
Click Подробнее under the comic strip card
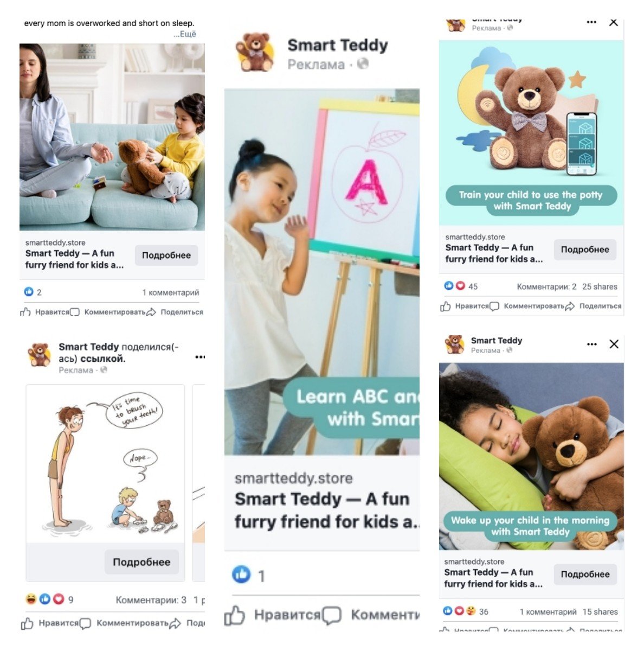click(x=141, y=562)
